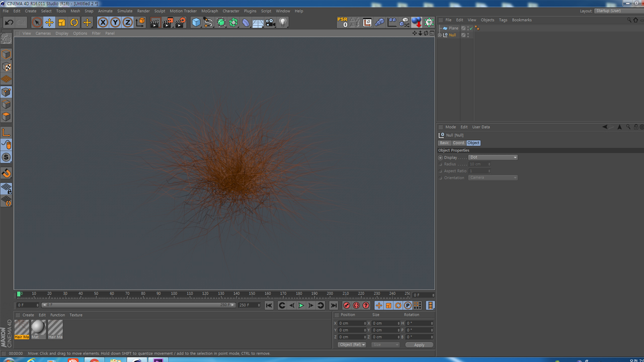Toggle the coordinate system icon
The width and height of the screenshot is (644, 362).
coord(140,22)
